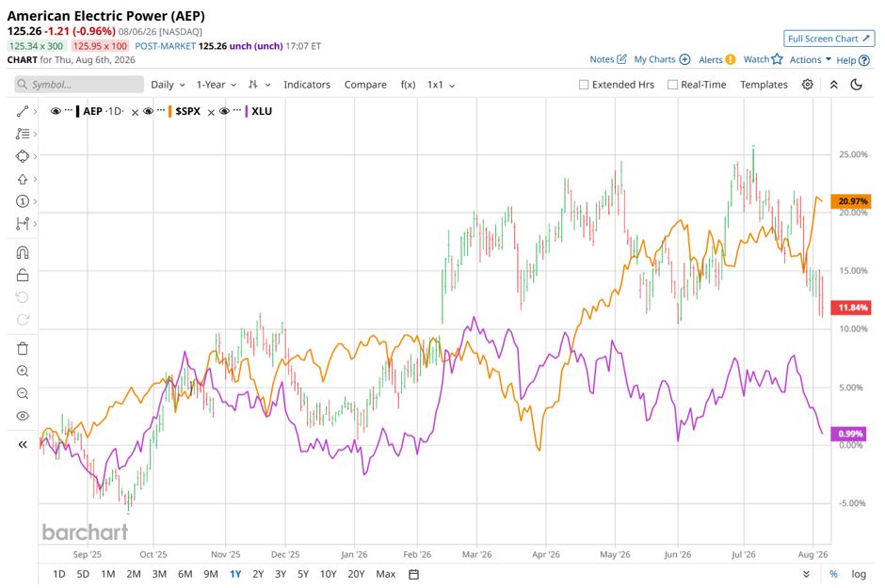Click the zoom in magnifier
This screenshot has width=885, height=588.
23,371
